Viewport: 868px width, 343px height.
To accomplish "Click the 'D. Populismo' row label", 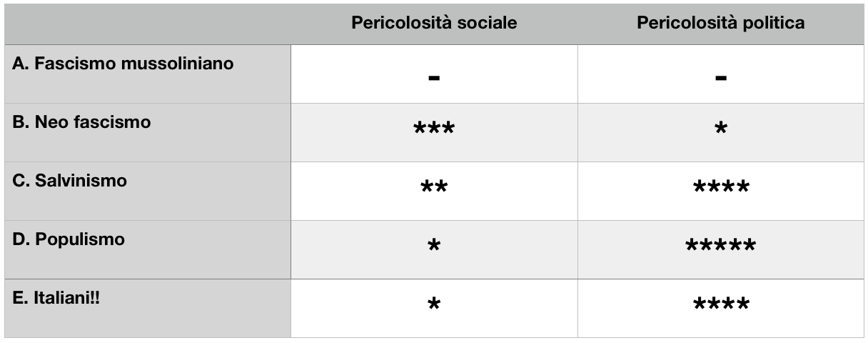I will (69, 239).
